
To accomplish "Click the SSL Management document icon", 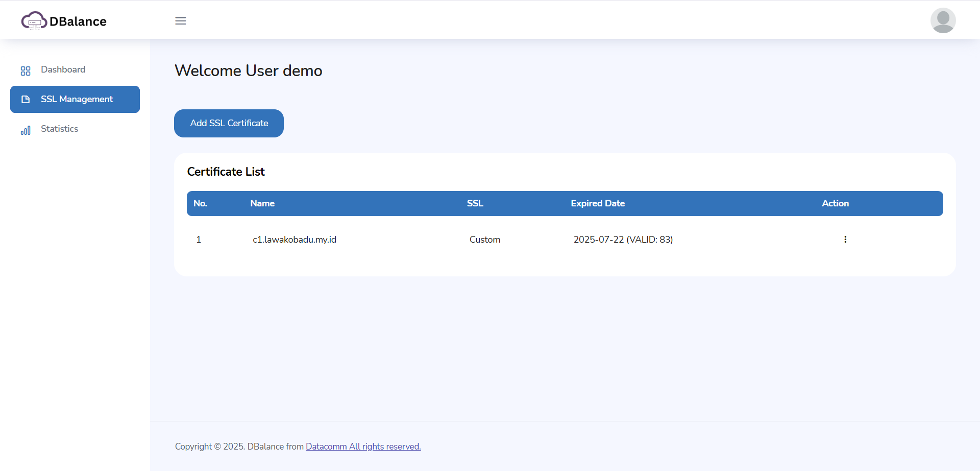I will tap(26, 100).
